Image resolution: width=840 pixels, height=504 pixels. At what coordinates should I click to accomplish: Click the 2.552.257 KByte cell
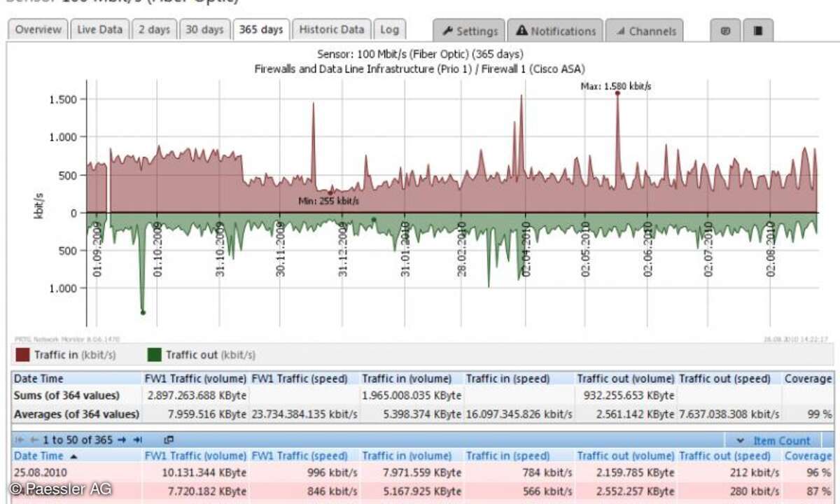coord(633,490)
